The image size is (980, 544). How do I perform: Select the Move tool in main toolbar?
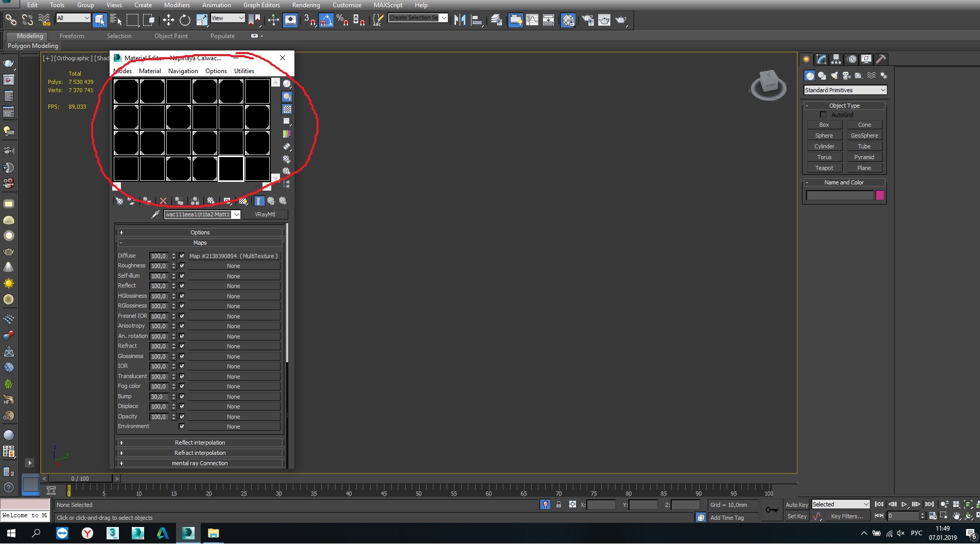(x=168, y=20)
